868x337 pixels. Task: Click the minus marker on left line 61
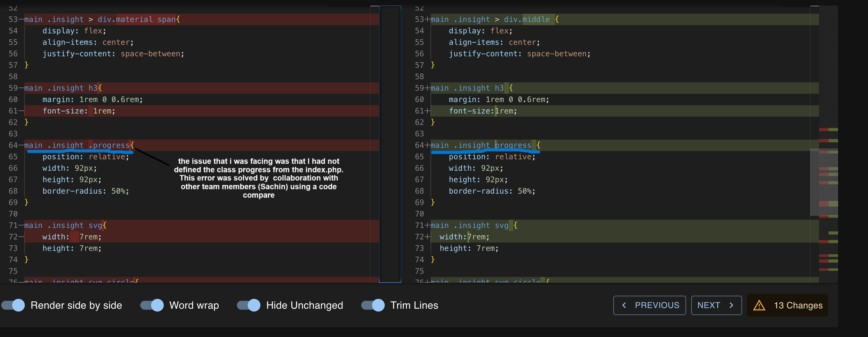coord(21,111)
